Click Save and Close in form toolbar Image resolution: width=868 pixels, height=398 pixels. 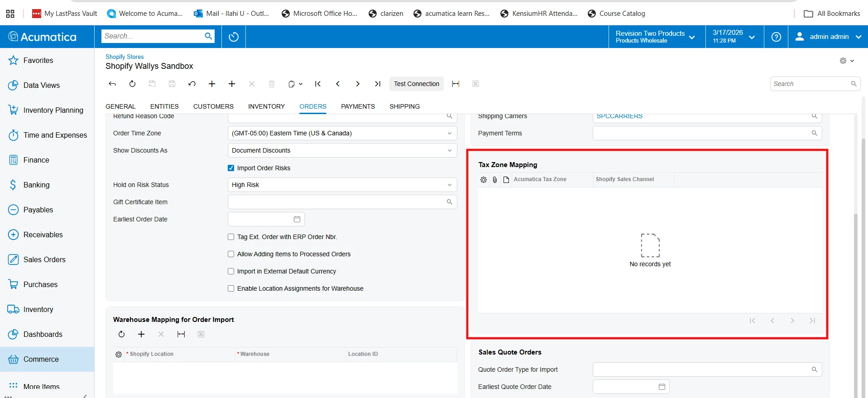152,84
